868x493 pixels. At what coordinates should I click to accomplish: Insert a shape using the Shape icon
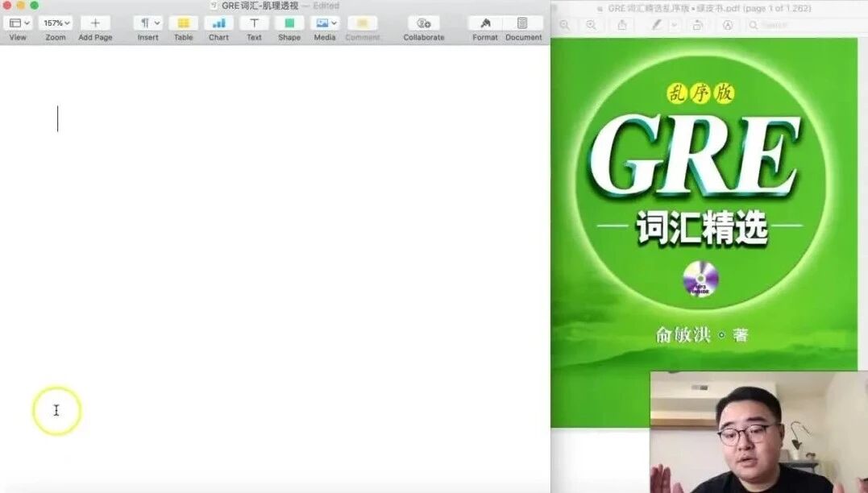click(289, 23)
